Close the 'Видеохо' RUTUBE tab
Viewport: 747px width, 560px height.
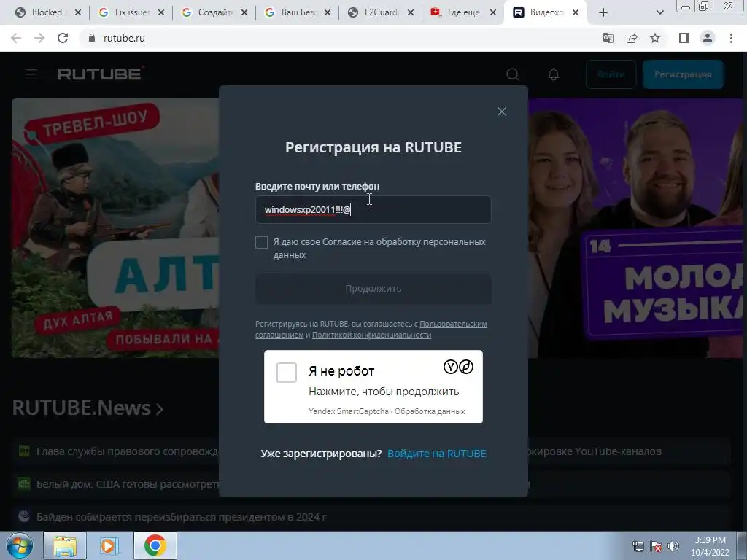pos(576,13)
